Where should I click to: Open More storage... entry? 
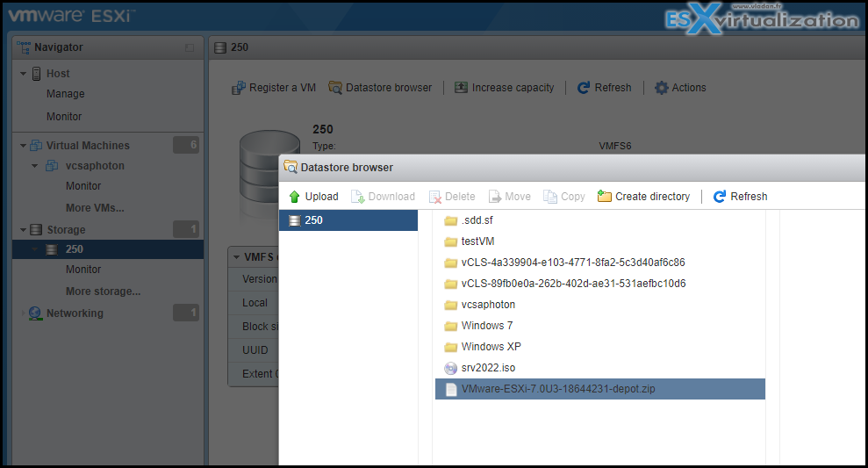point(104,292)
